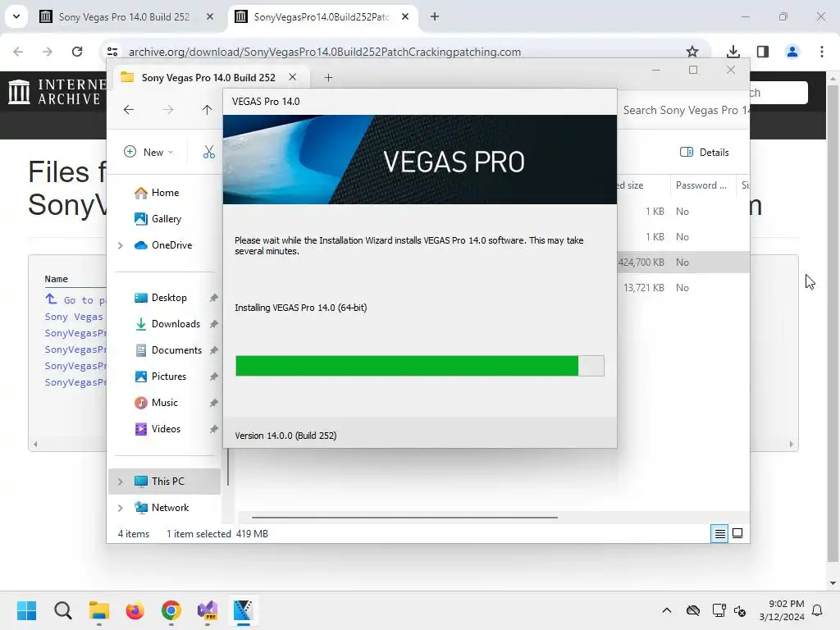The image size is (840, 630).
Task: Open Documents quick access folder
Action: tap(167, 350)
